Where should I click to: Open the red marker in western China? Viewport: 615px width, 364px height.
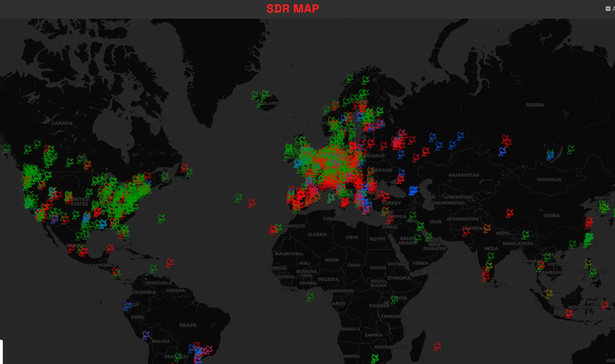pos(510,213)
